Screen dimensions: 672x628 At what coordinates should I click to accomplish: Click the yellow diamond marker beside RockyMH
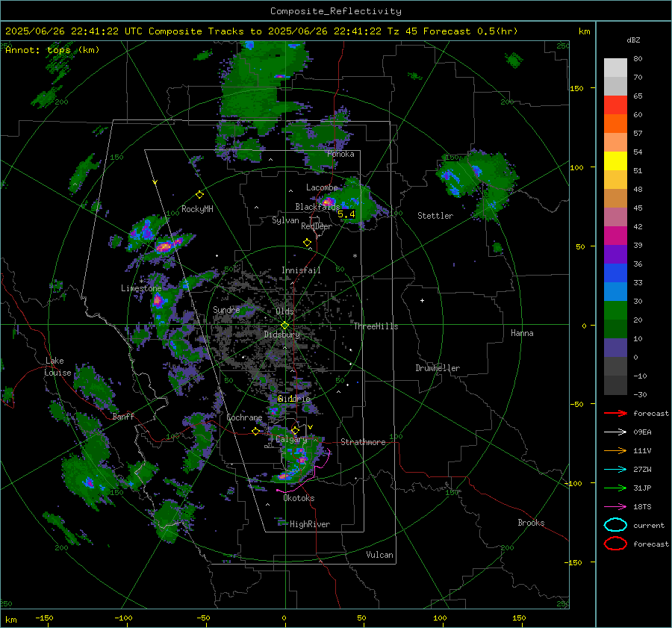click(x=199, y=195)
